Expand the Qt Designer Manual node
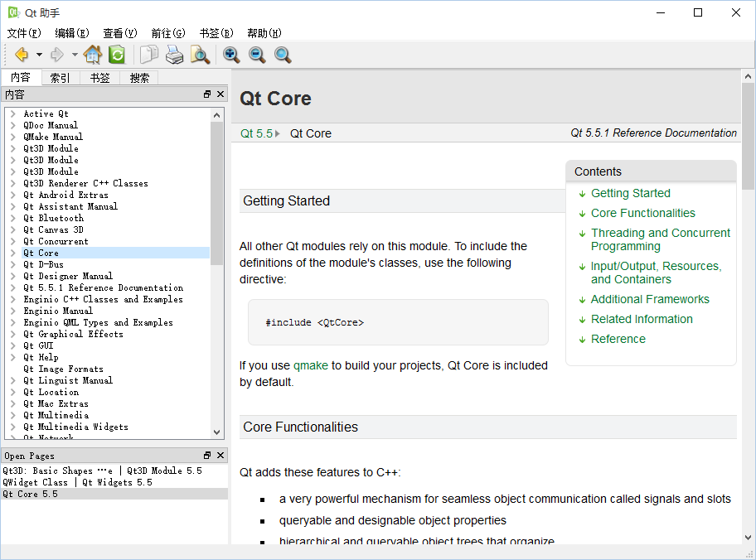This screenshot has height=560, width=756. point(13,276)
